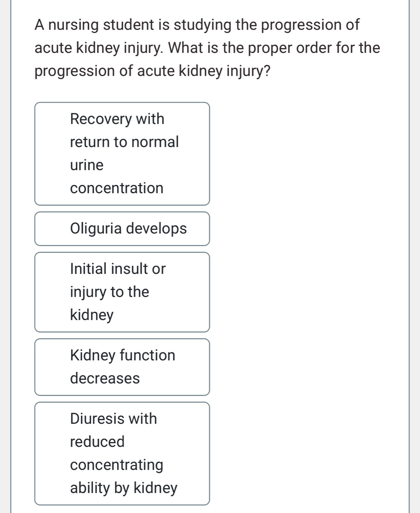This screenshot has height=513, width=420.
Task: Pick the 'Initial insult or injury' card
Action: (122, 292)
